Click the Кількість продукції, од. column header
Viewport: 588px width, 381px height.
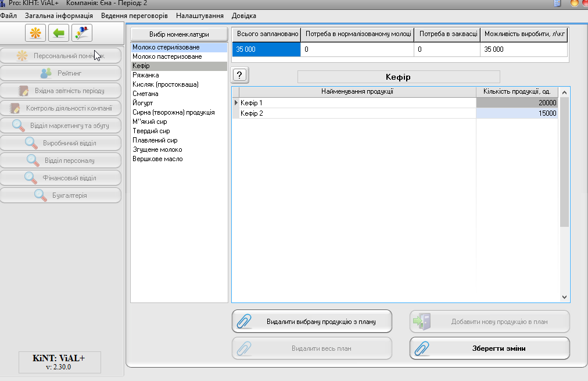tap(517, 91)
